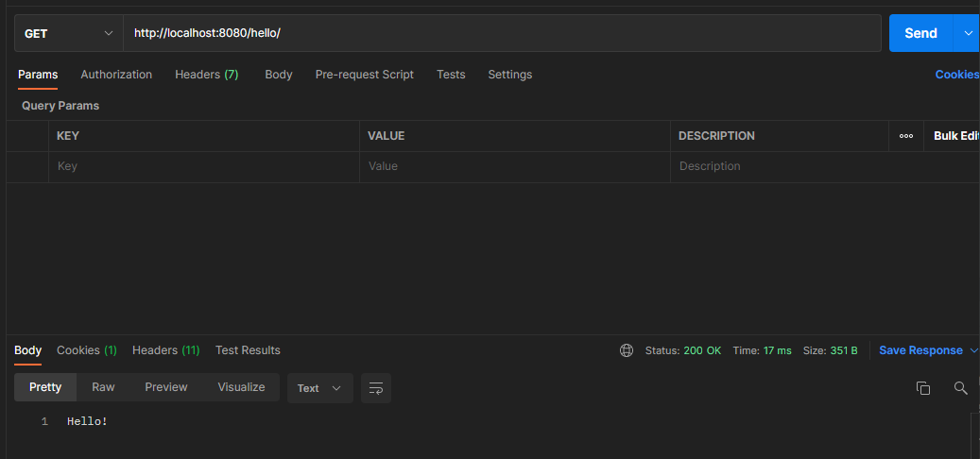Switch to the Params tab

pyautogui.click(x=38, y=75)
